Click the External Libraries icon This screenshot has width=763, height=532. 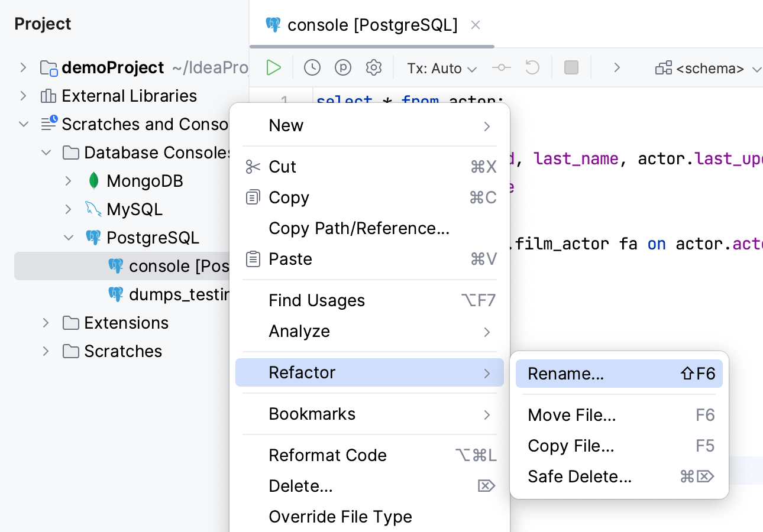(x=49, y=96)
